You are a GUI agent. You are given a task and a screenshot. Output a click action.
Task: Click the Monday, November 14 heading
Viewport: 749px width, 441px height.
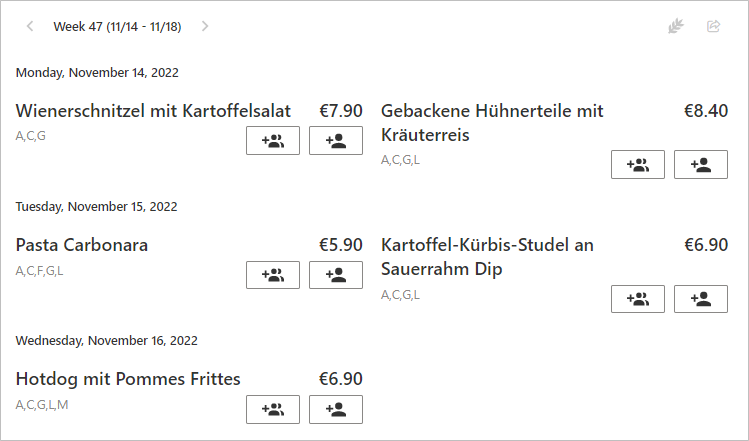point(97,73)
